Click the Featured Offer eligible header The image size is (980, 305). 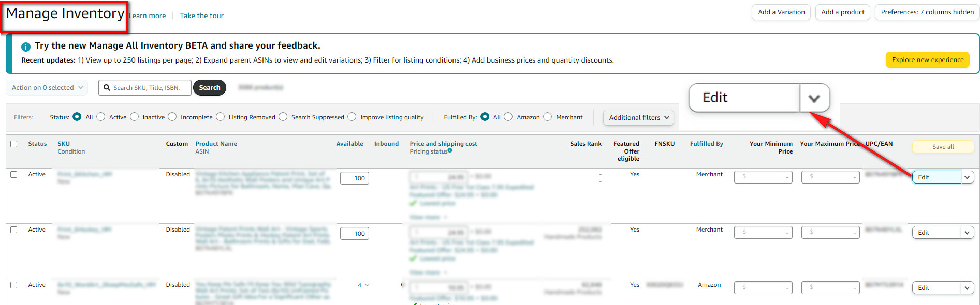[626, 151]
